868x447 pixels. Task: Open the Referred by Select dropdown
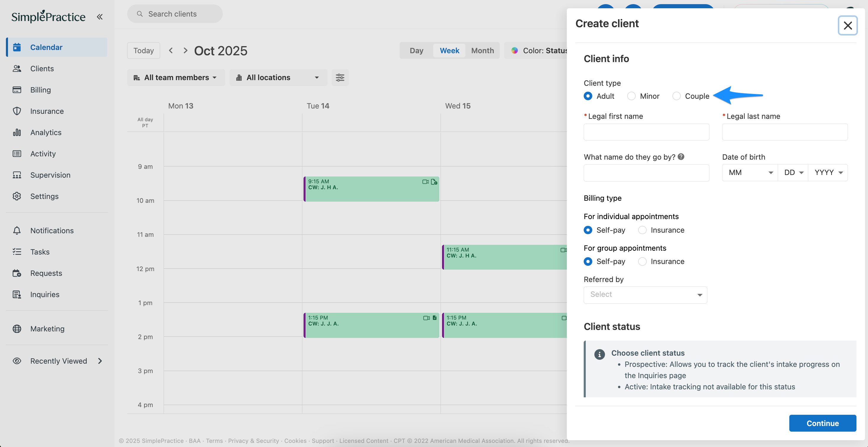[x=645, y=295]
